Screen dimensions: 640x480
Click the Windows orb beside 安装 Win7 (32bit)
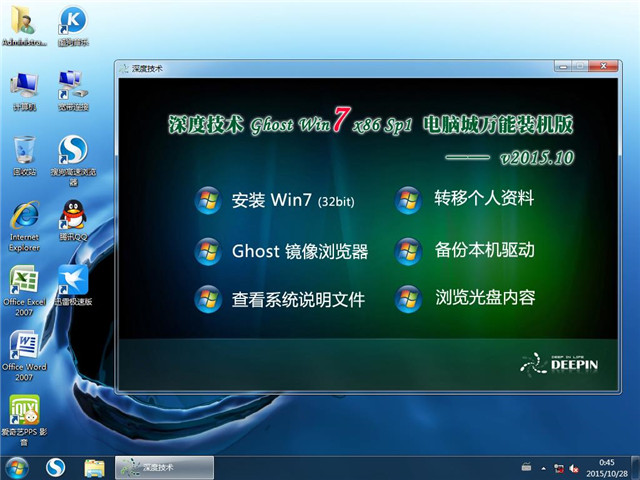pyautogui.click(x=208, y=200)
